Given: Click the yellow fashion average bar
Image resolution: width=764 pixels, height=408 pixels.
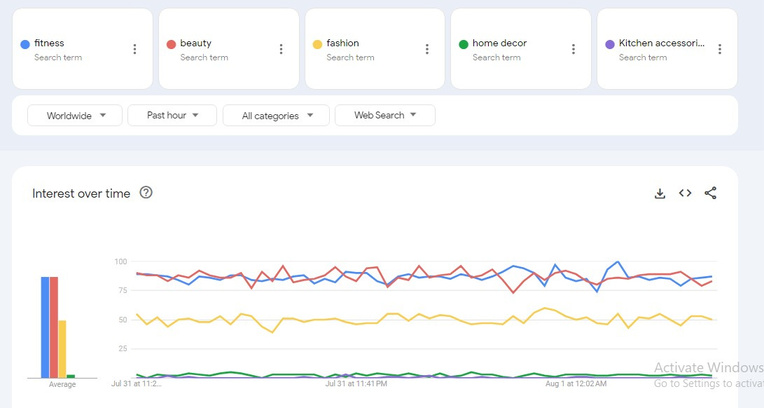Looking at the screenshot, I should pyautogui.click(x=62, y=348).
